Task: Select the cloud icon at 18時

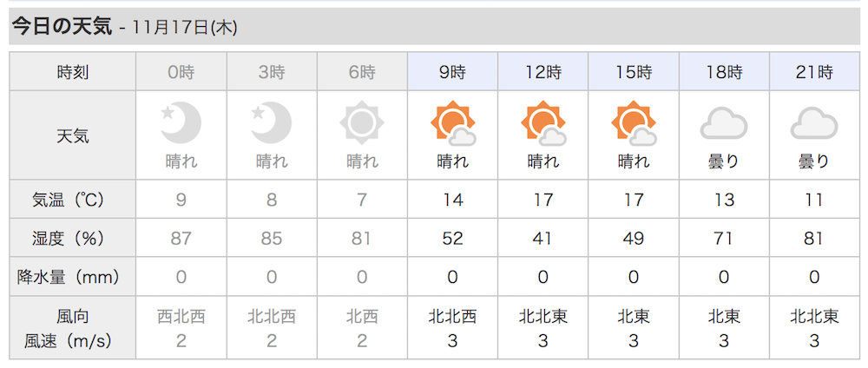Action: tap(724, 123)
